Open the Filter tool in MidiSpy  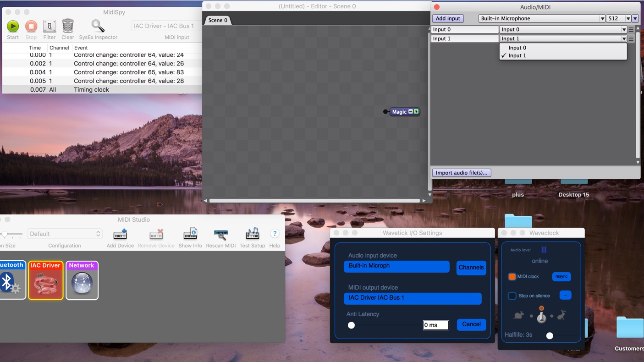(50, 26)
